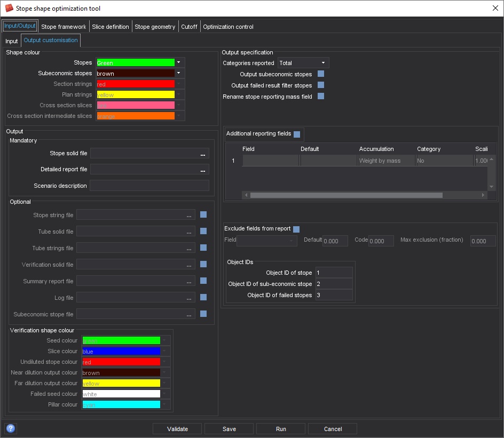Click the Object ID of sub-economic stope field
The image size is (504, 438).
tap(334, 284)
